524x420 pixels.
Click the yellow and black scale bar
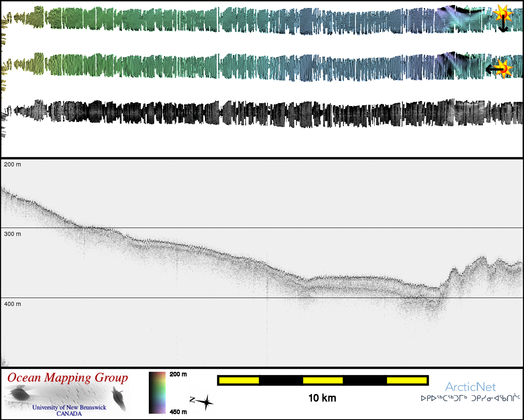(x=322, y=380)
